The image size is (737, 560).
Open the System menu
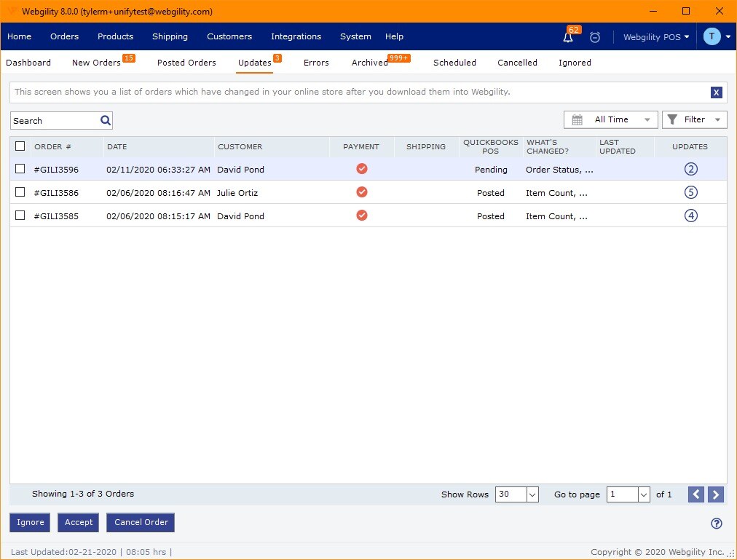[x=355, y=36]
